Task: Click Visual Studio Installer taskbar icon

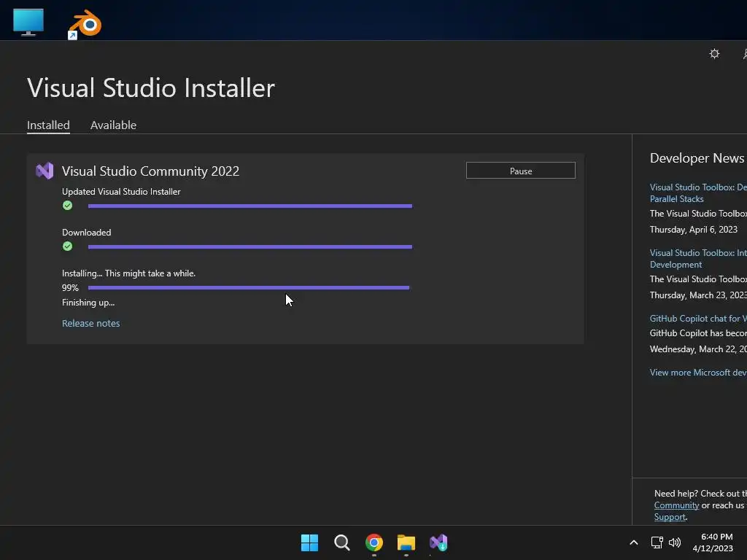Action: [x=438, y=542]
